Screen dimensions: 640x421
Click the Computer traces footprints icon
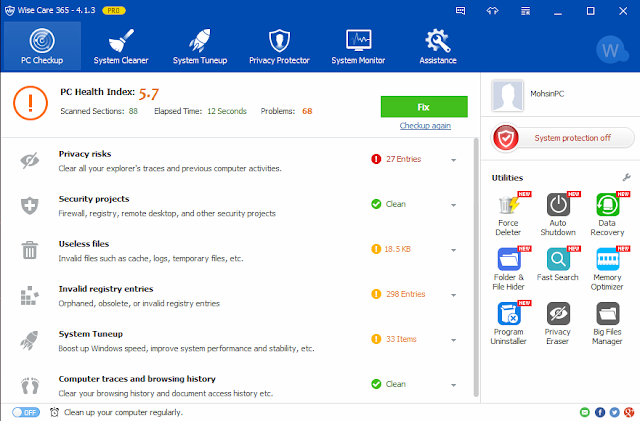tap(30, 385)
